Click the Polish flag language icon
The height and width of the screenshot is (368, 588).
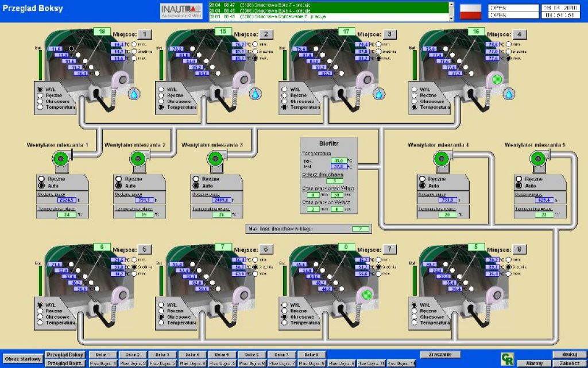(470, 11)
